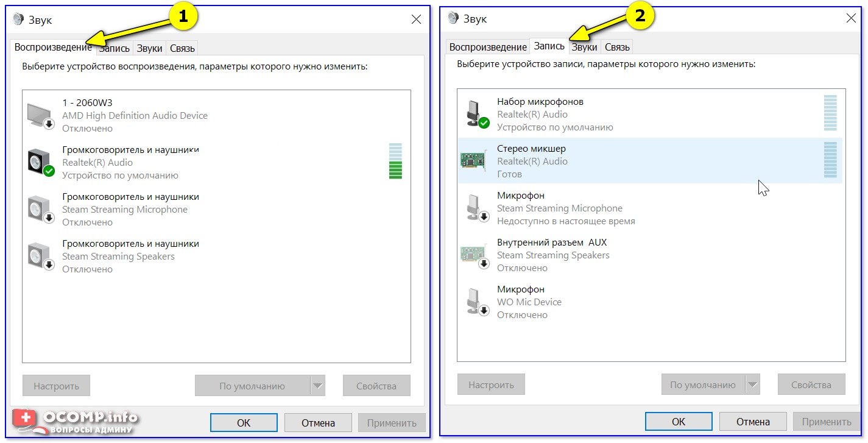The height and width of the screenshot is (443, 868).
Task: Expand По умолчанию dropdown arrow in playback window
Action: pos(318,386)
